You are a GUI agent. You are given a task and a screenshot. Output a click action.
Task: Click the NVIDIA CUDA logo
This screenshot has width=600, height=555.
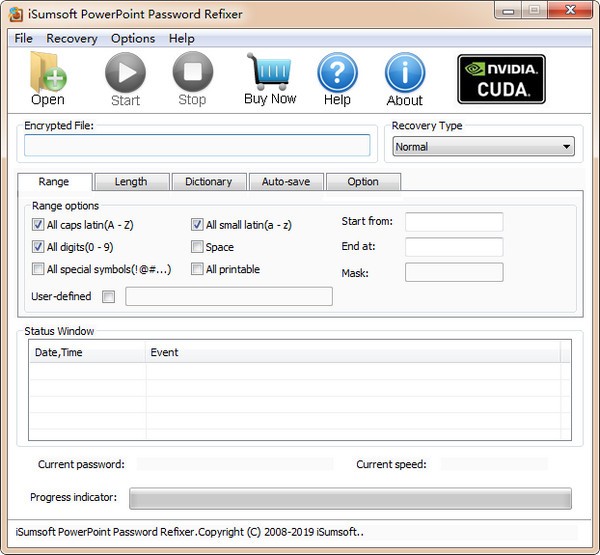tap(501, 79)
